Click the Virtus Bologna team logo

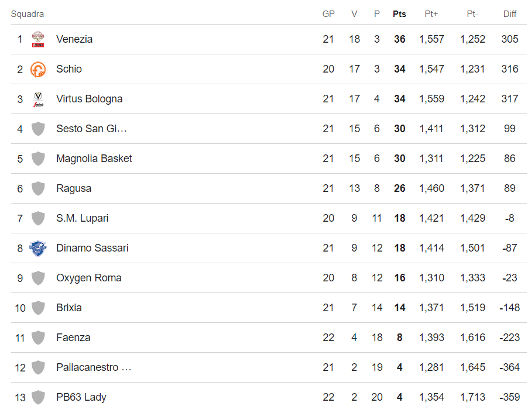pyautogui.click(x=39, y=99)
